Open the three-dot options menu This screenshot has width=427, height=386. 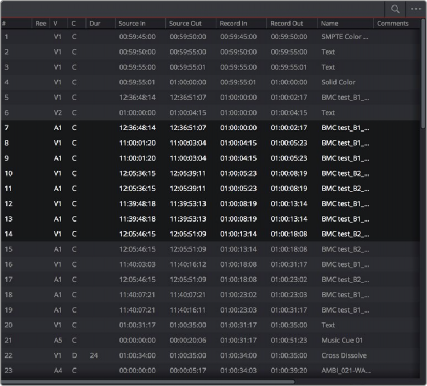click(416, 9)
